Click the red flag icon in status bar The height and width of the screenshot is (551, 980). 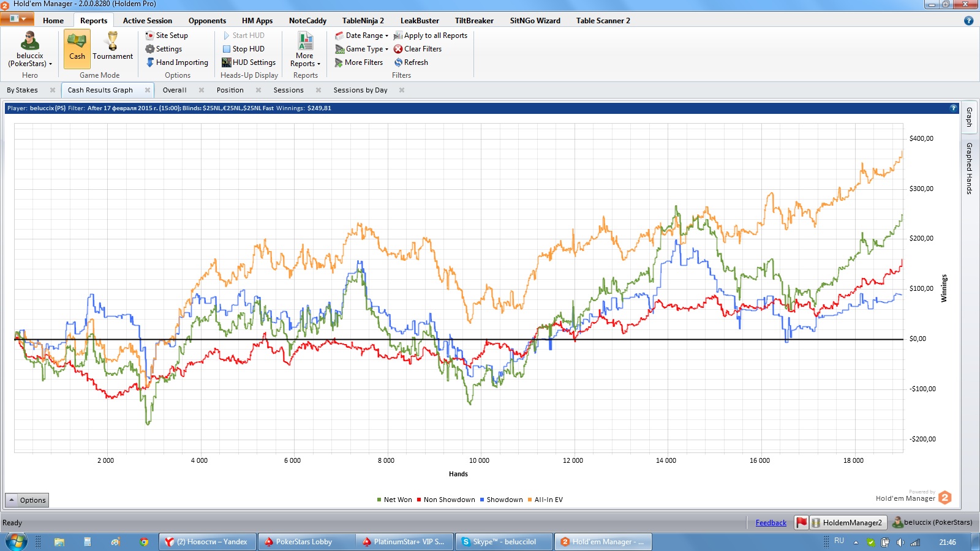coord(801,522)
